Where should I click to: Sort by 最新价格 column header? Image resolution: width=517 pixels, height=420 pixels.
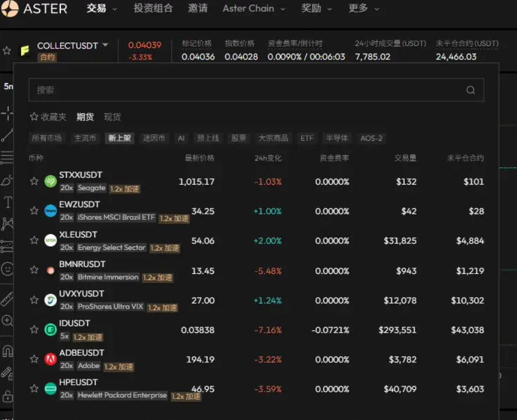point(199,158)
